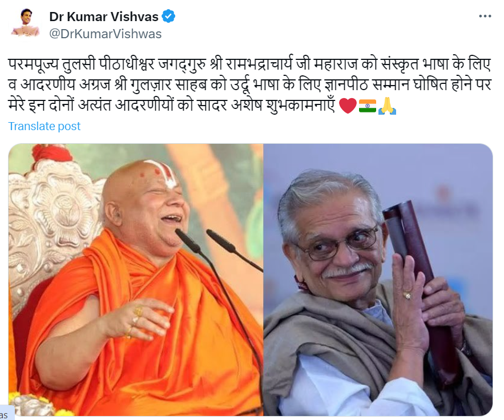Open the three-dot more options menu
Viewport: 504px width, 420px height.
pos(485,16)
